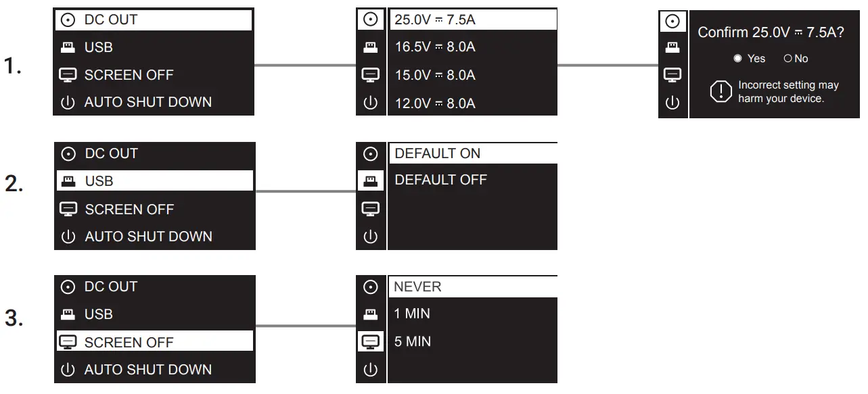This screenshot has height=394, width=868.
Task: Open the highlighted SCREEN OFF menu item
Action: [x=154, y=342]
